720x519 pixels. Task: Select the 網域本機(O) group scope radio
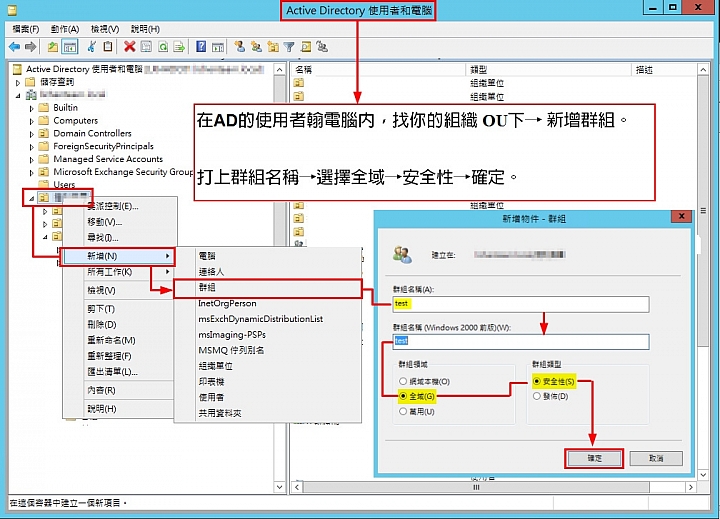click(x=403, y=381)
